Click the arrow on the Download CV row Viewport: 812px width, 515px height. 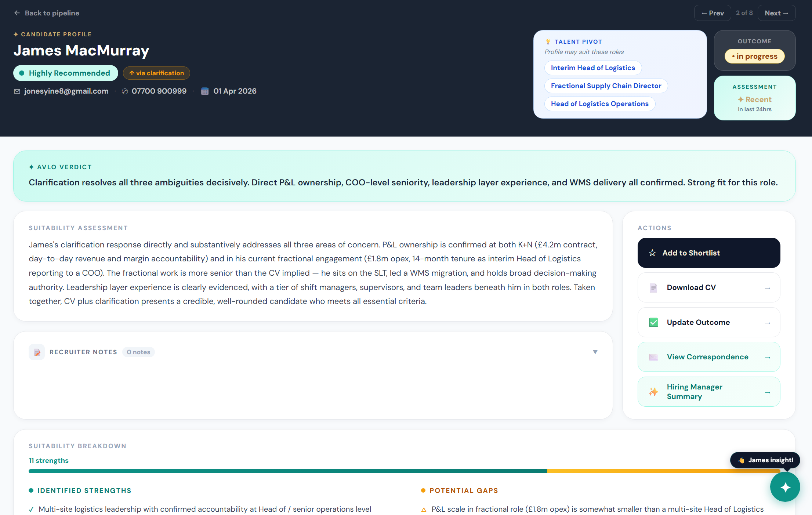[767, 288]
